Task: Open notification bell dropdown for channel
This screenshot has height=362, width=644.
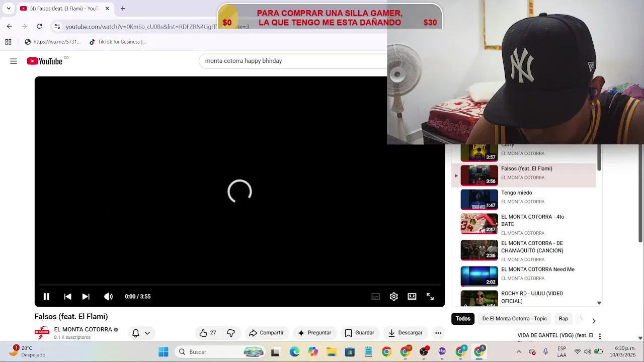Action: coord(141,333)
